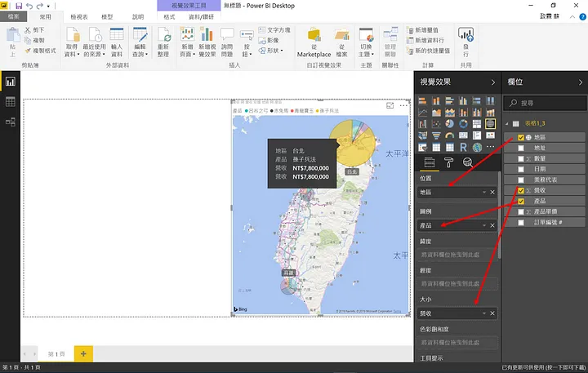Select the matrix visual

450,148
